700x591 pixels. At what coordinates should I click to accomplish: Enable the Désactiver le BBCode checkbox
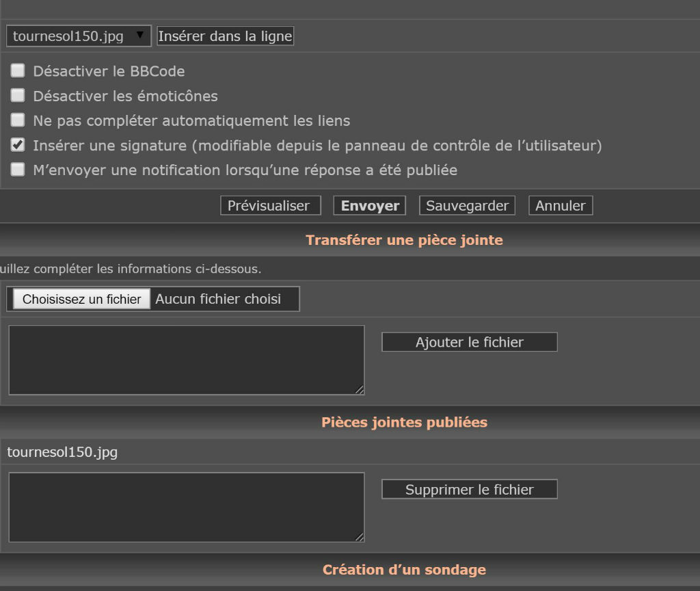tap(18, 70)
